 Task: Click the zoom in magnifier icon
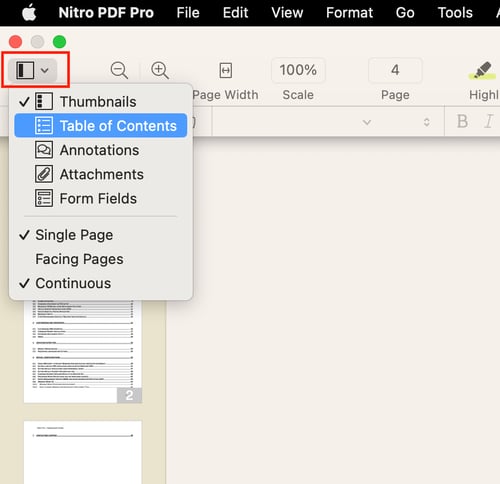pos(160,70)
